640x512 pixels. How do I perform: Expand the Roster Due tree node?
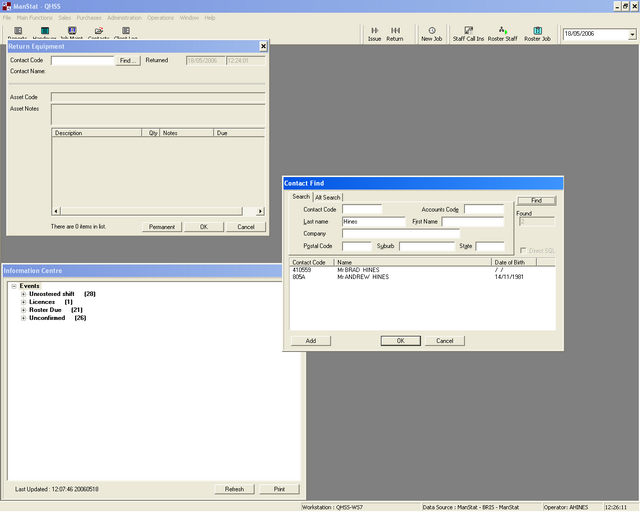(x=23, y=310)
